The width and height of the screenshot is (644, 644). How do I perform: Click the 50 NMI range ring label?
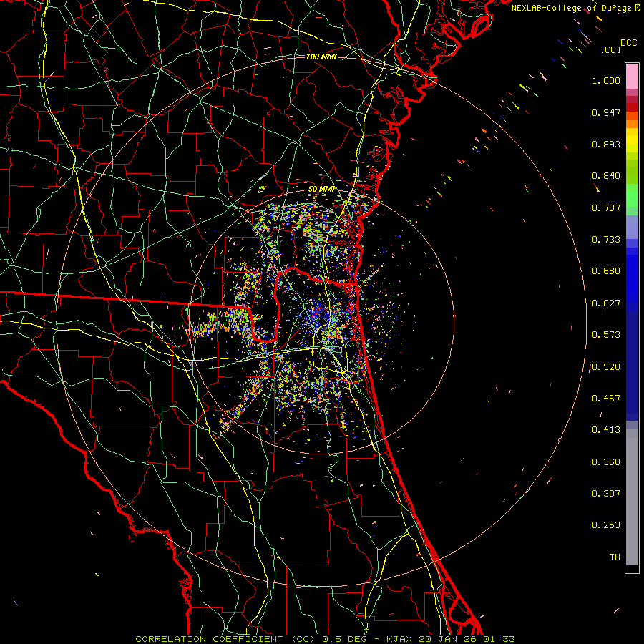point(321,189)
